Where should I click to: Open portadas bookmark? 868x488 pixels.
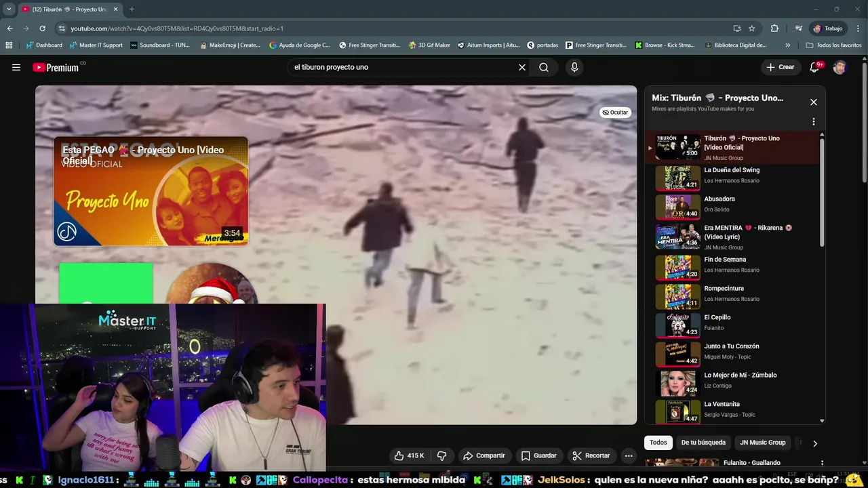542,45
